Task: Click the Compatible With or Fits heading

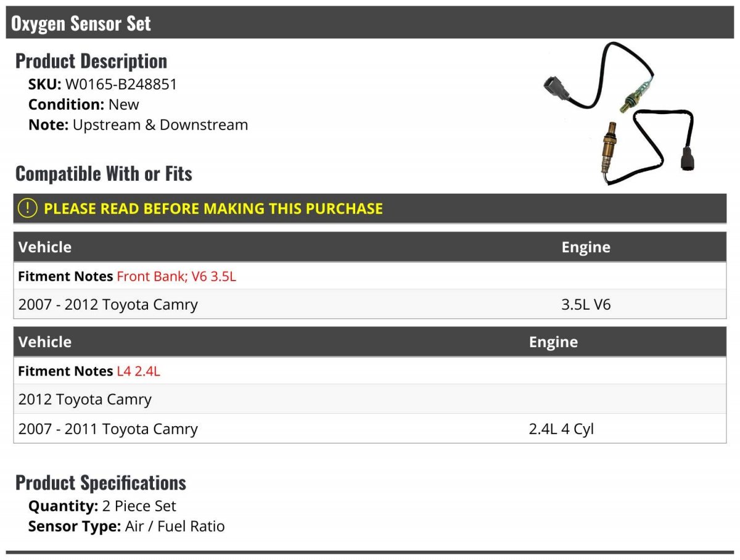Action: click(x=104, y=174)
